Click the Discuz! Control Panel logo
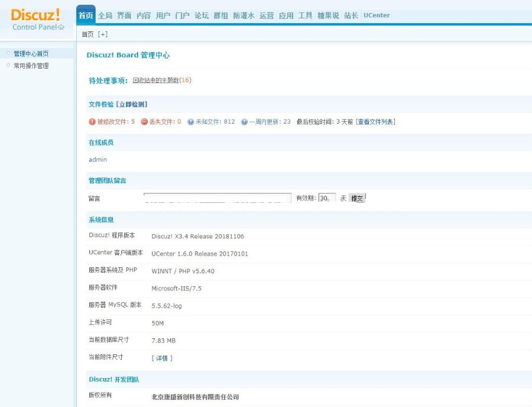The image size is (532, 407). point(37,19)
